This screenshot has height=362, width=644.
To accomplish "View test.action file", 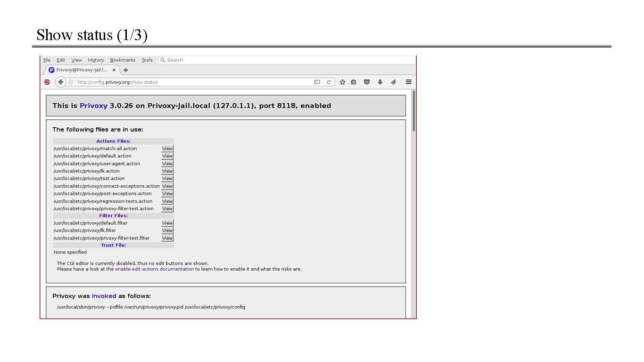I will pyautogui.click(x=167, y=179).
